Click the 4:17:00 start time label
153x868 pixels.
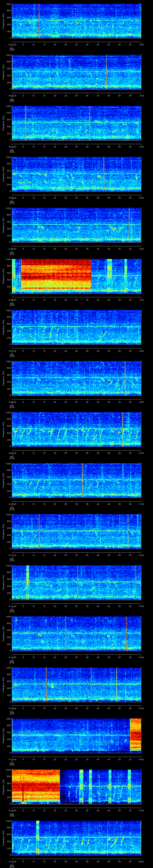[12, 861]
